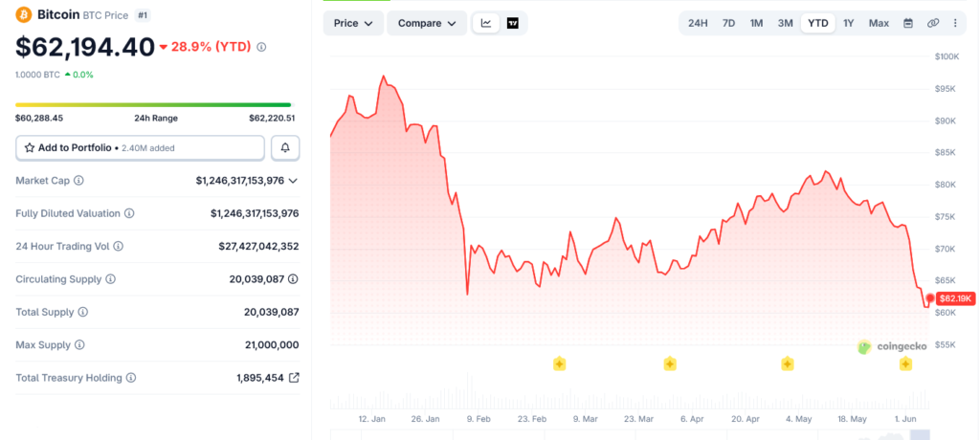
Task: Select the YTD time range
Action: [818, 23]
